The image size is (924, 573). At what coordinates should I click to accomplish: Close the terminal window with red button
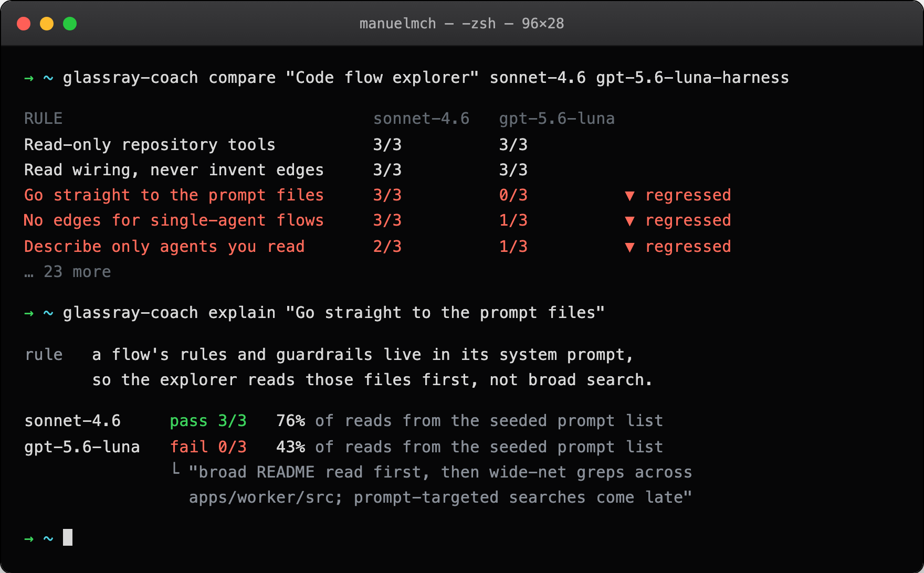[x=24, y=24]
